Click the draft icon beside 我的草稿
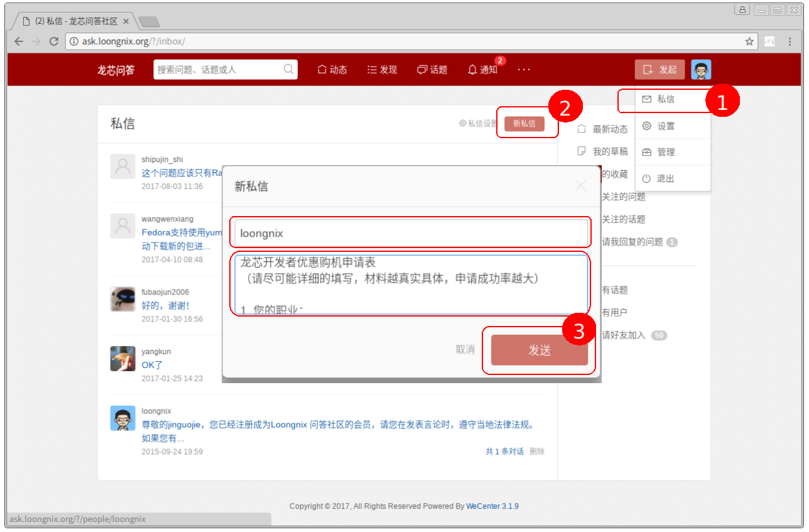This screenshot has width=809, height=532. coord(582,151)
